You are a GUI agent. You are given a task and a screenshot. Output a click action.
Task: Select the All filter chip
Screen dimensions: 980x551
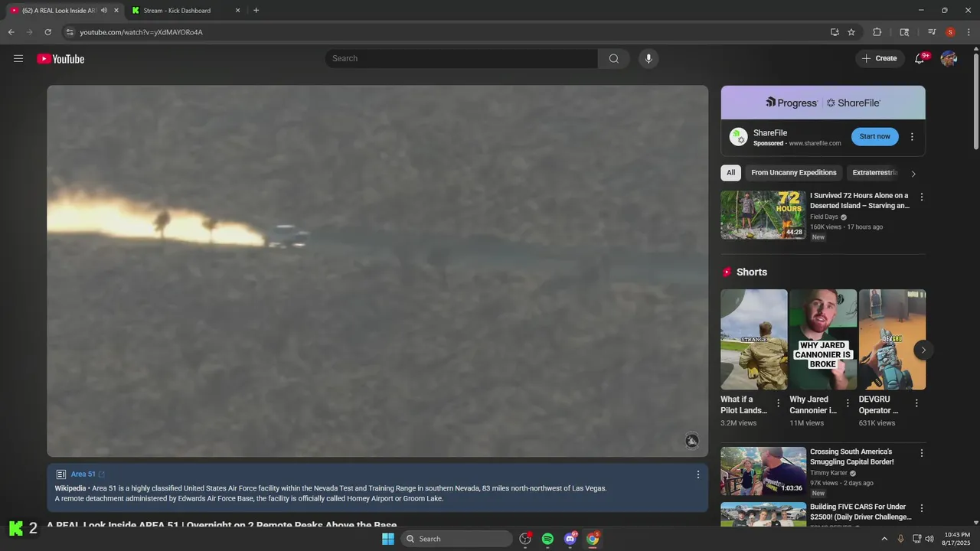731,173
